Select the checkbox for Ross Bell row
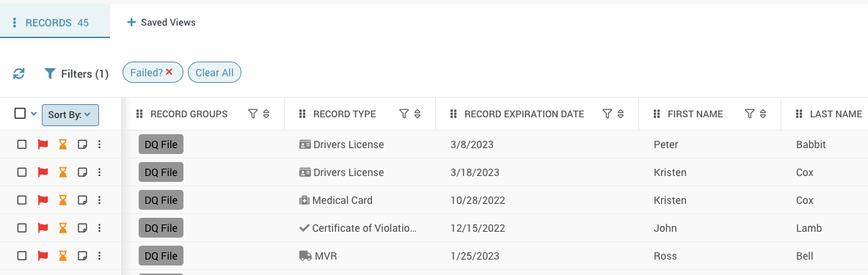This screenshot has height=275, width=868. [21, 256]
